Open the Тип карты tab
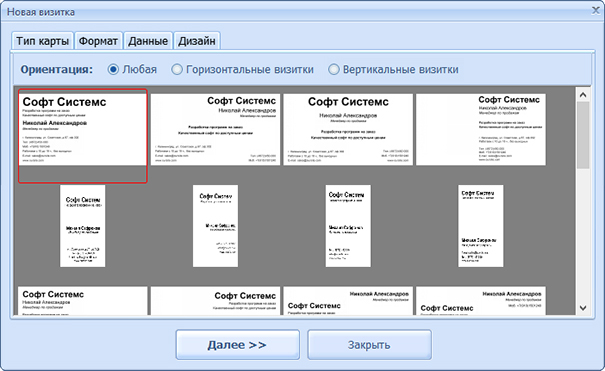Image resolution: width=605 pixels, height=371 pixels. [42, 40]
